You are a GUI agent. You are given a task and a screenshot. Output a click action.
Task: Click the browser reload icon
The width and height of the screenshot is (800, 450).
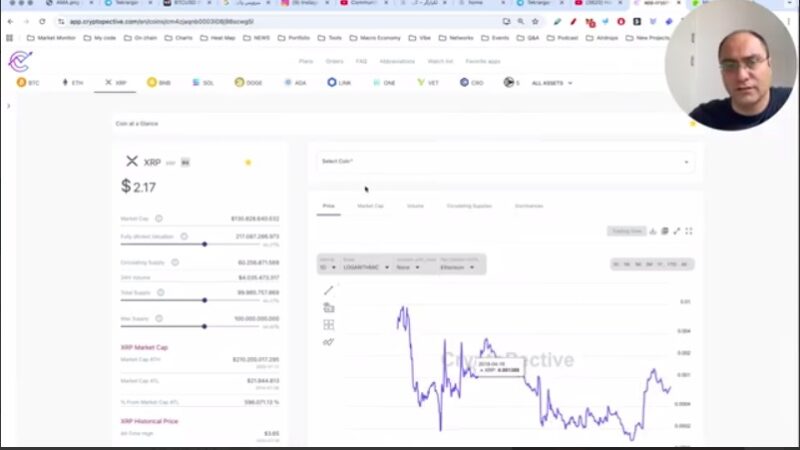click(x=42, y=21)
